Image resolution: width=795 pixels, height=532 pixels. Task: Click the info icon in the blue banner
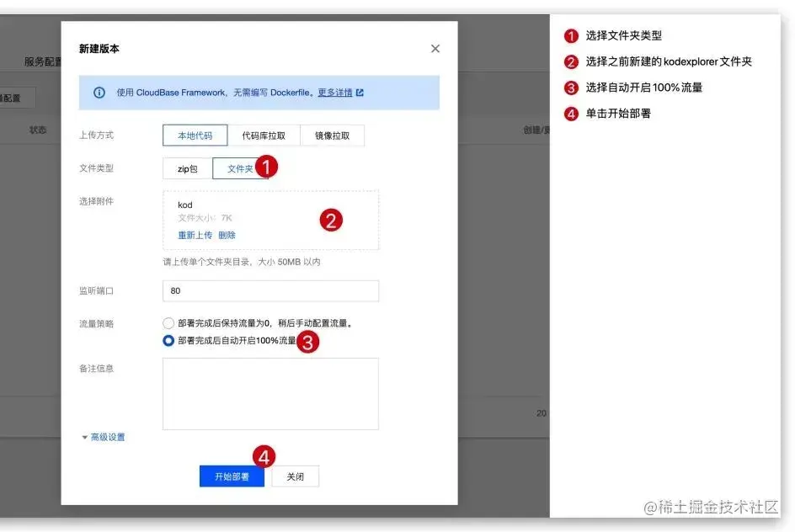(99, 93)
